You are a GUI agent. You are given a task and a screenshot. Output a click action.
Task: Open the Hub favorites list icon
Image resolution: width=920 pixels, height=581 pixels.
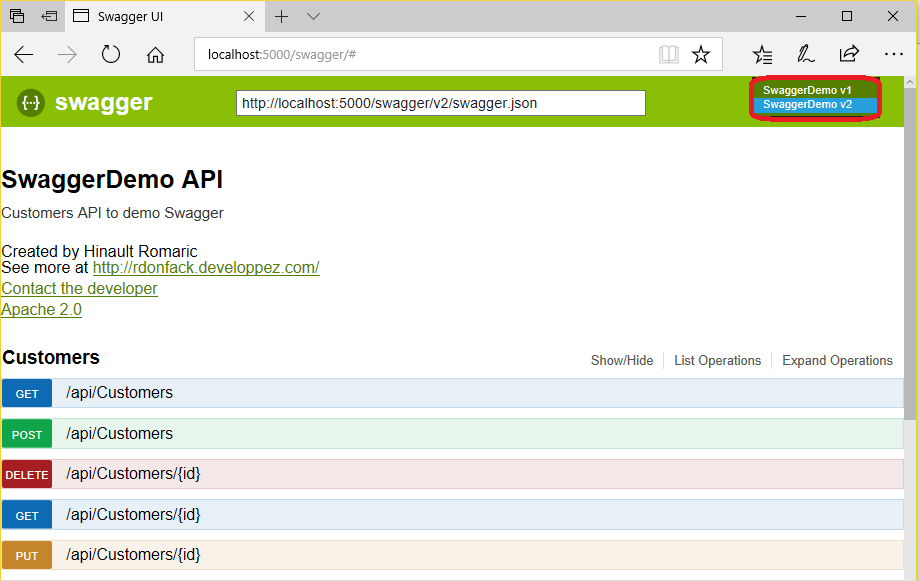[762, 55]
